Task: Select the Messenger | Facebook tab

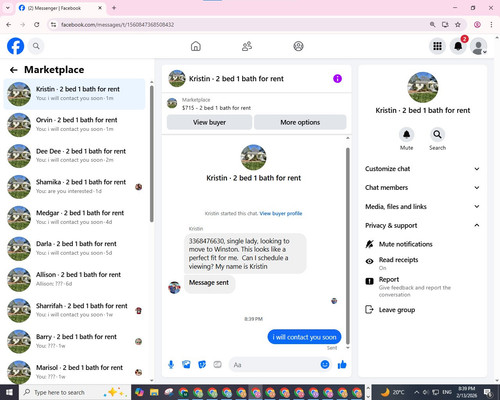Action: coord(61,8)
